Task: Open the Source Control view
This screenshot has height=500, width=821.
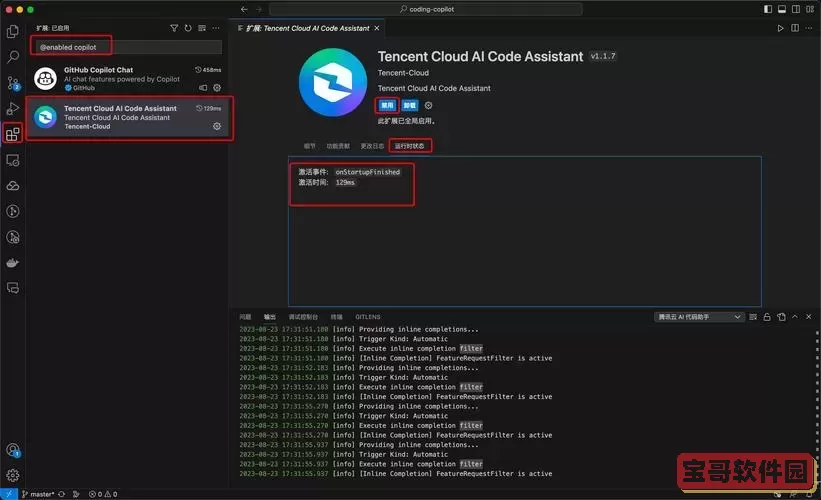Action: pos(13,83)
